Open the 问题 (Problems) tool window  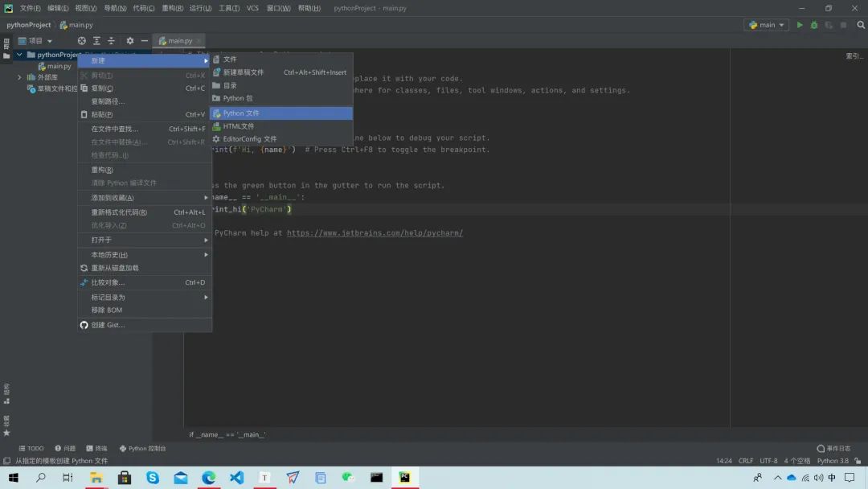coord(65,449)
